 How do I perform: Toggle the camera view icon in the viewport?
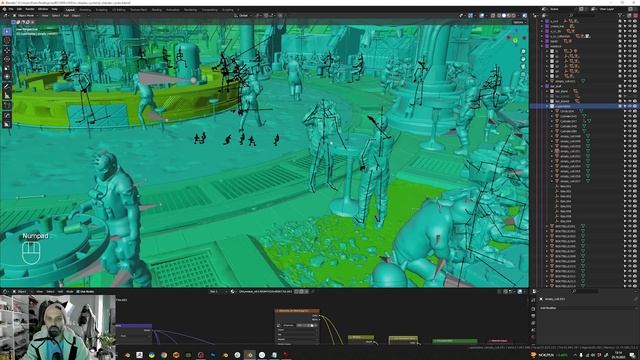pyautogui.click(x=523, y=67)
